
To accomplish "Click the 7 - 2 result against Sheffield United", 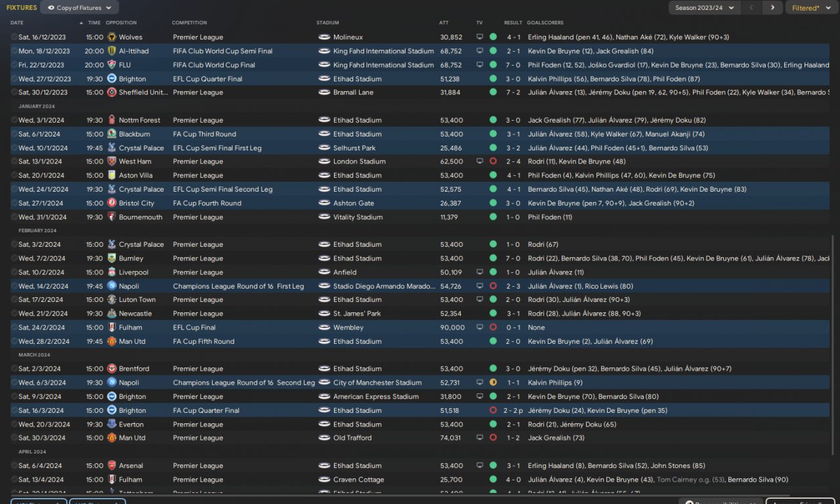I will [513, 93].
